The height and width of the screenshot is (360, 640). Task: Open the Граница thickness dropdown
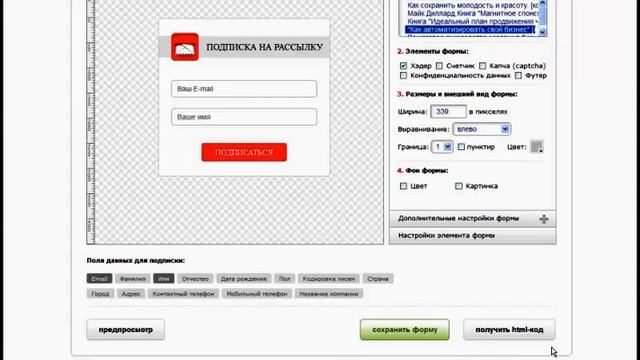442,147
